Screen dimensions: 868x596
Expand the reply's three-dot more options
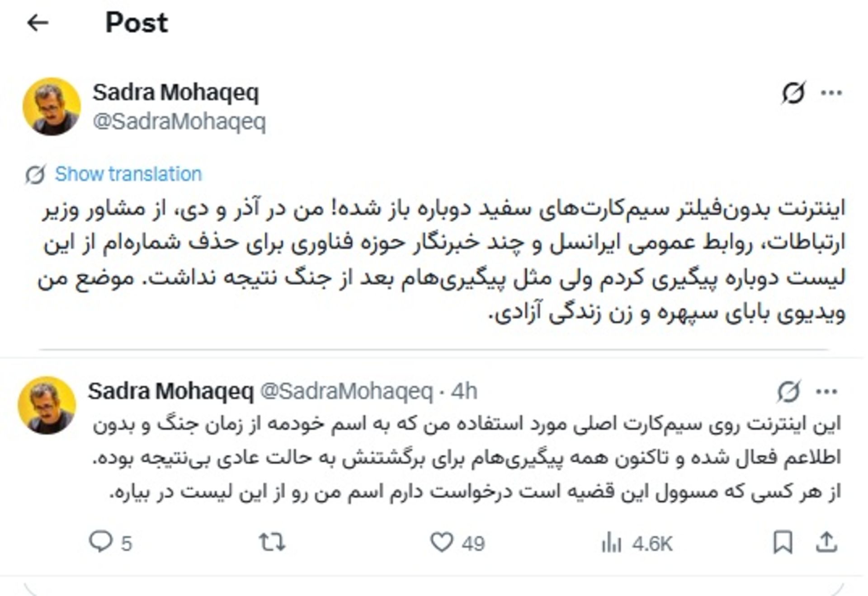coord(827,391)
